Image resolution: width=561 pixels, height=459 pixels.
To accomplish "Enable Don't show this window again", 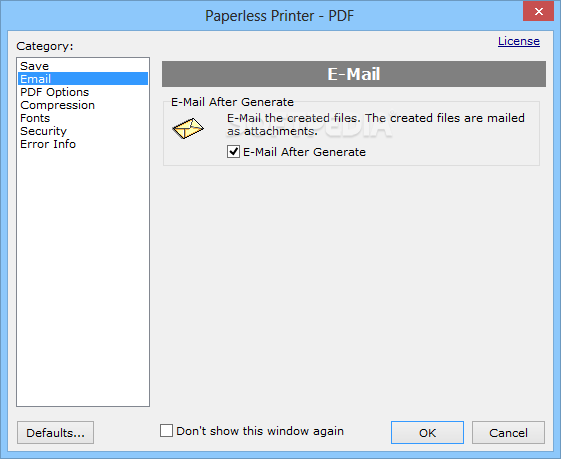I will [x=166, y=431].
